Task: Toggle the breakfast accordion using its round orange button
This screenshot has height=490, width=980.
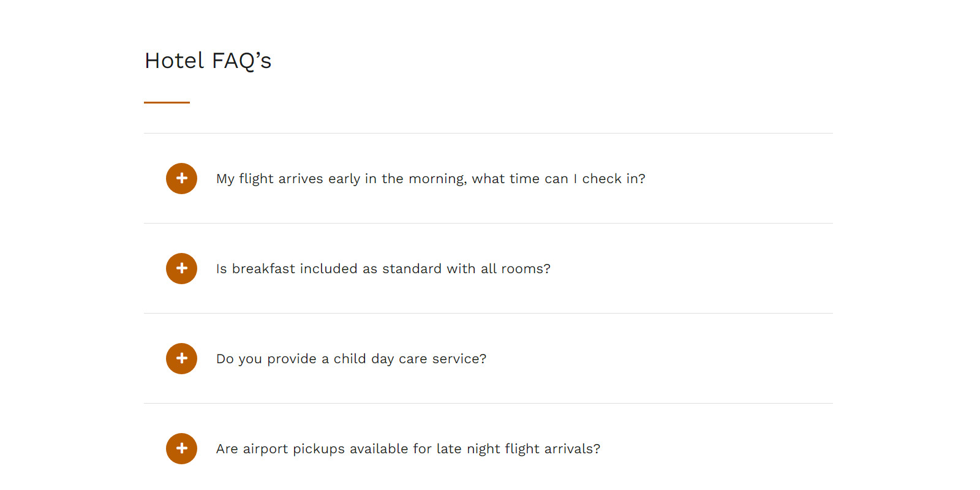Action: pos(181,268)
